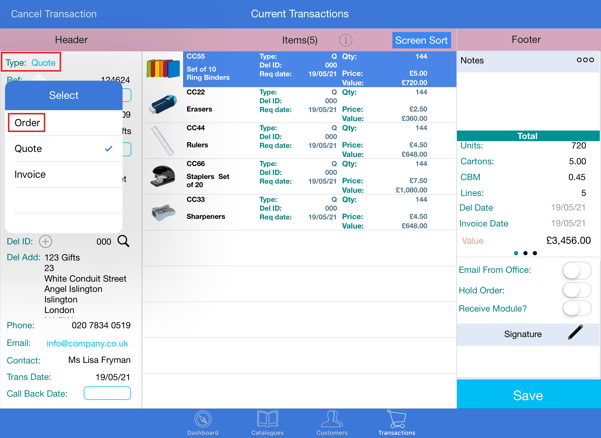601x438 pixels.
Task: Choose Invoice in the Select list
Action: 30,175
